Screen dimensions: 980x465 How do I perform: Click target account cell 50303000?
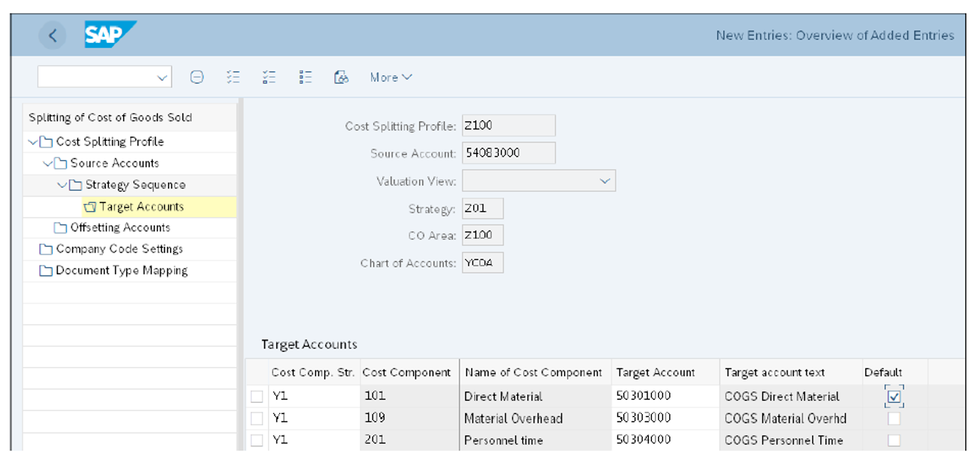coord(665,418)
